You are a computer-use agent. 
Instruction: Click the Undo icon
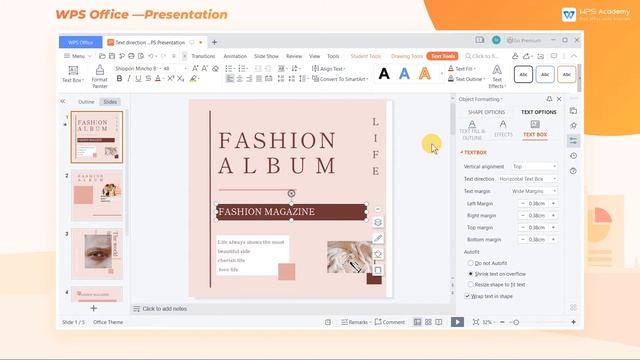[x=151, y=56]
